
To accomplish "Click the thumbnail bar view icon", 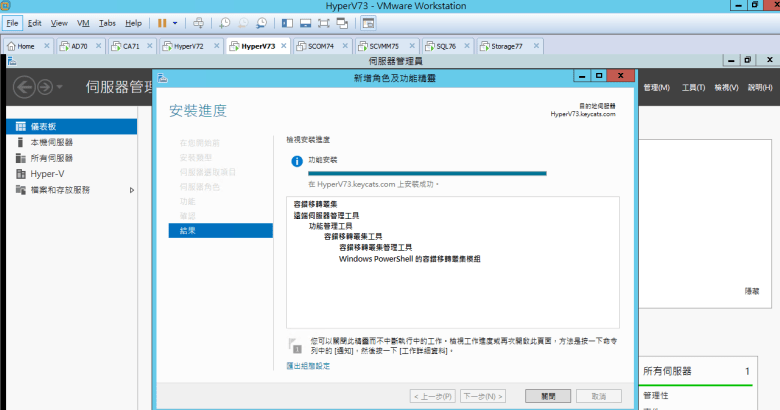I will pyautogui.click(x=306, y=22).
